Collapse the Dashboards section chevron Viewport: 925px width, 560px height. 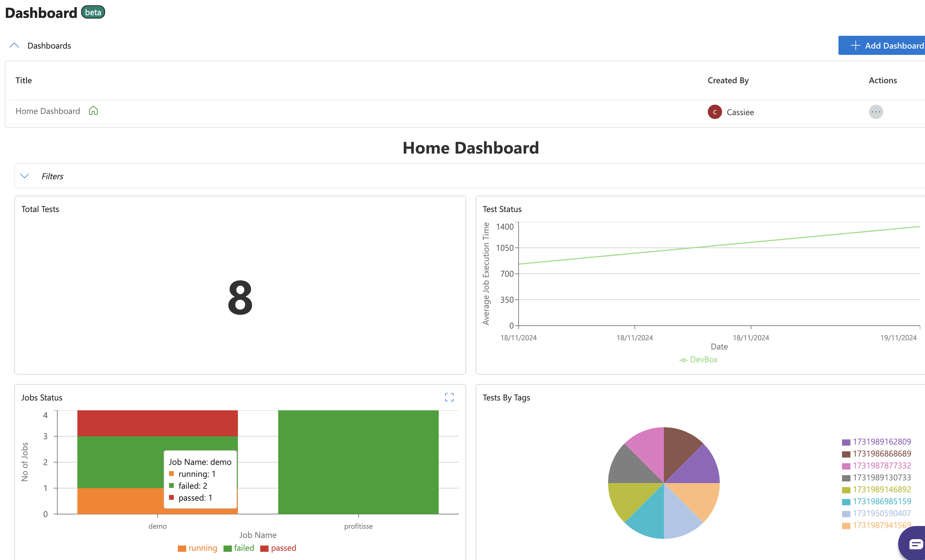[14, 45]
